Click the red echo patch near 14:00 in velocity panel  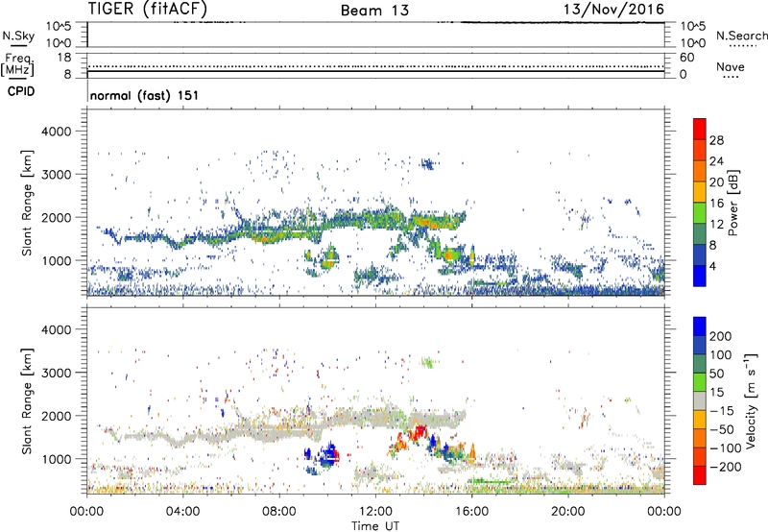tap(420, 432)
